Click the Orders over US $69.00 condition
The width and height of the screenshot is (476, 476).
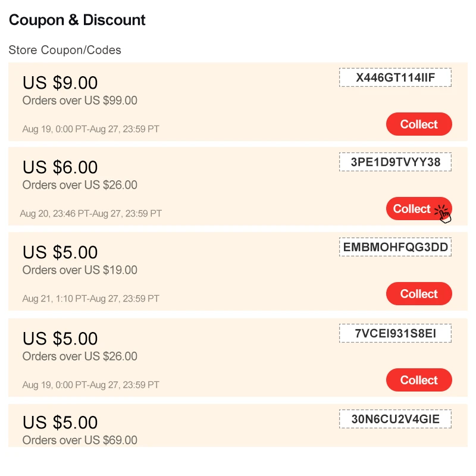[79, 440]
